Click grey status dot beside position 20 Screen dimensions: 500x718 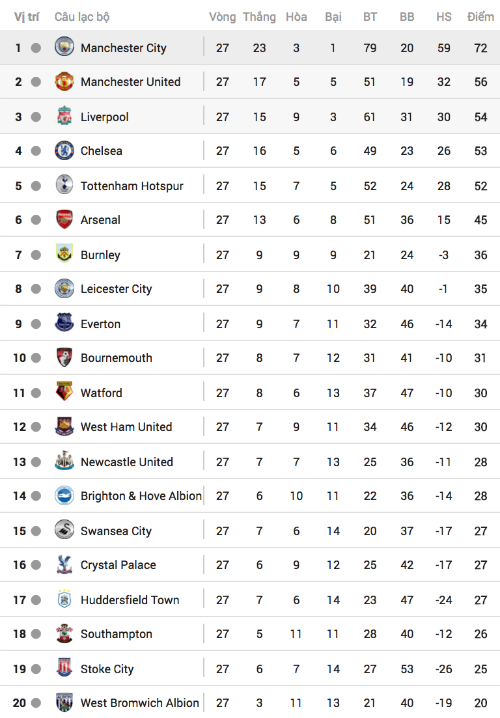36,703
